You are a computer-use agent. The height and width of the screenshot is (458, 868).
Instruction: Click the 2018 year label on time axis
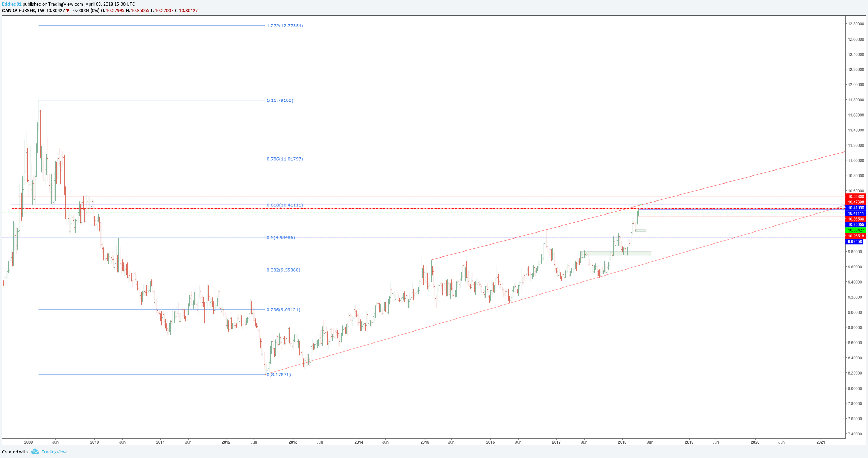pos(622,442)
